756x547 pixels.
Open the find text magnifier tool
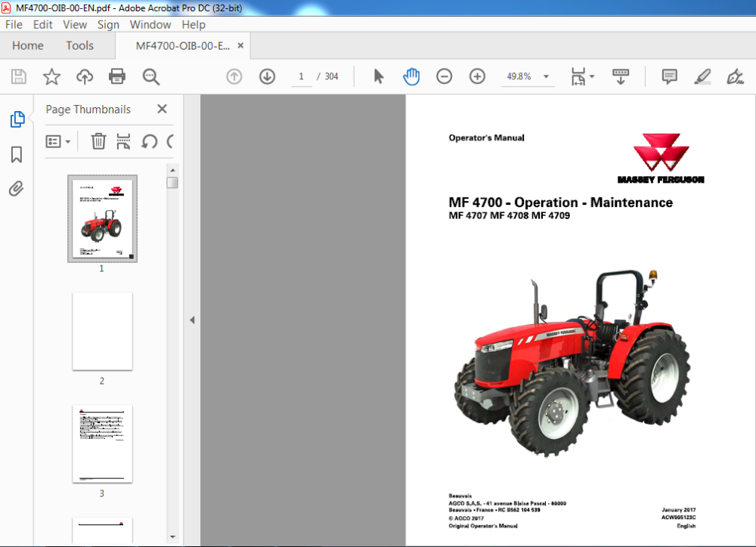pyautogui.click(x=151, y=76)
